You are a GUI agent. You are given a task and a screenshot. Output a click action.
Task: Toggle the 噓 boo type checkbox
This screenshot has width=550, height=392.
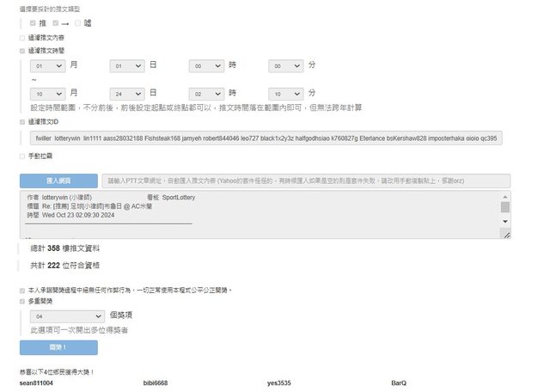(x=78, y=22)
